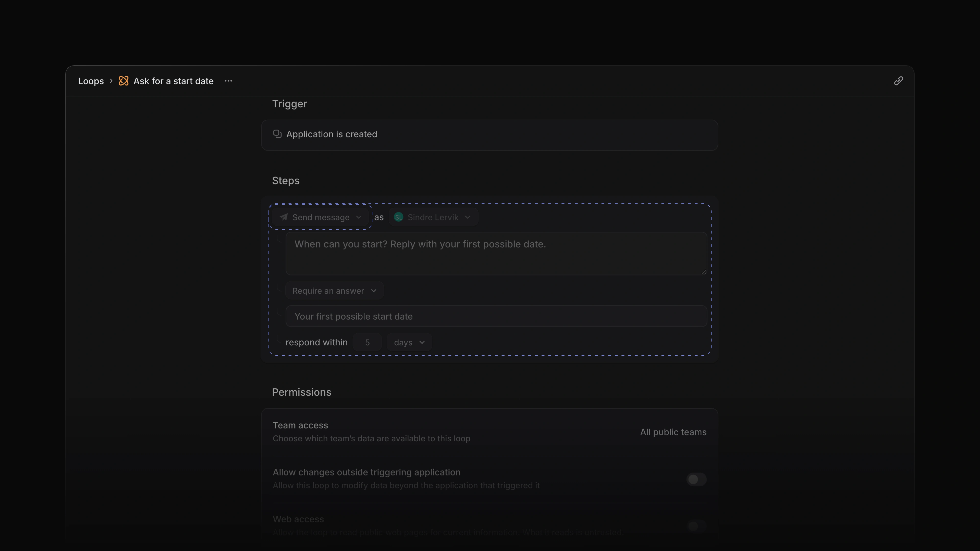This screenshot has width=980, height=551.
Task: Click the Web access label
Action: click(298, 519)
